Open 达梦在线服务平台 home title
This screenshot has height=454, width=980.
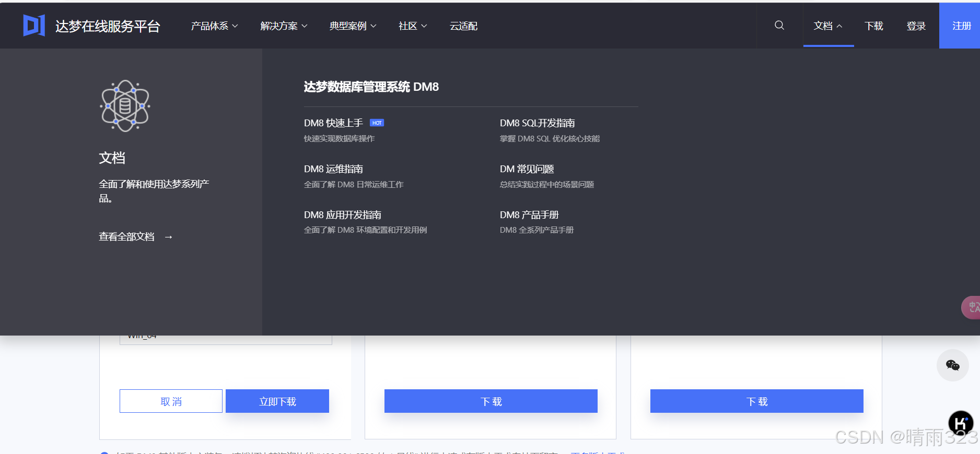coord(108,27)
